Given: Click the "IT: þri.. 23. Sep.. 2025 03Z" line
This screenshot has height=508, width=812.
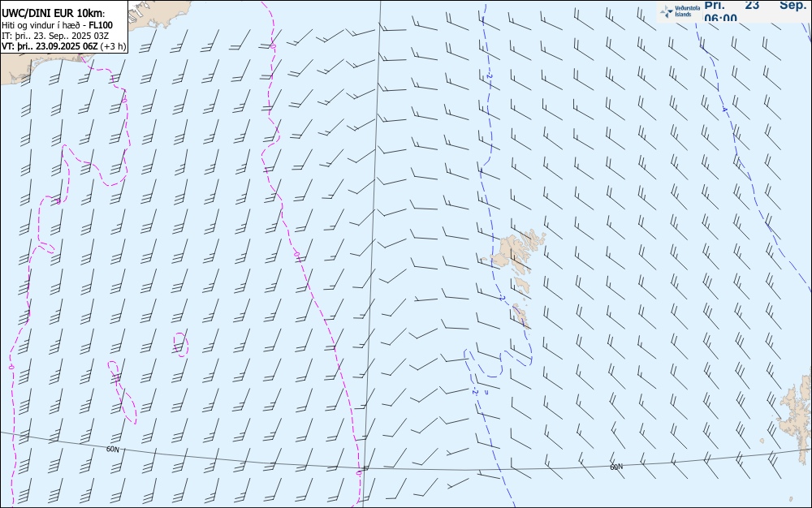Looking at the screenshot, I should [55, 36].
